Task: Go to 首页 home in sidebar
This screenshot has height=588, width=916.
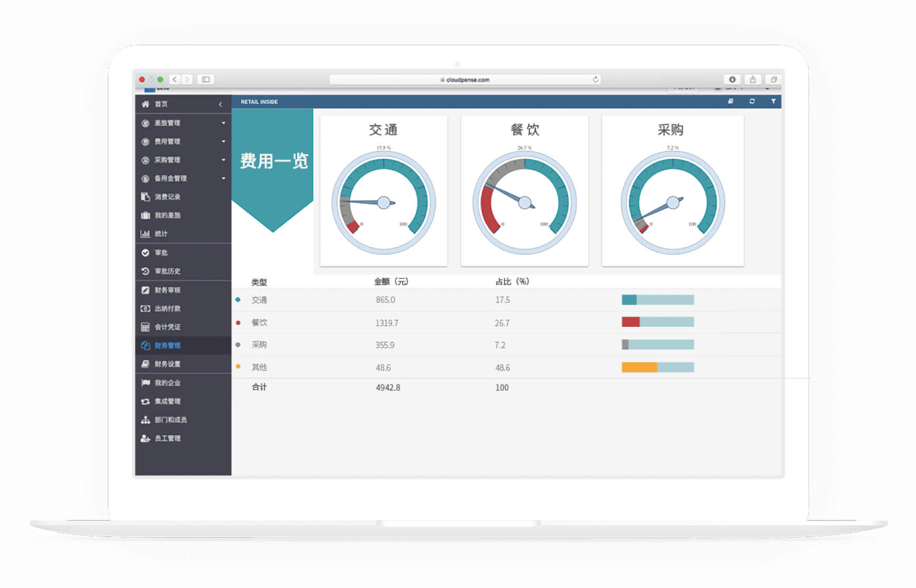Action: coord(161,104)
